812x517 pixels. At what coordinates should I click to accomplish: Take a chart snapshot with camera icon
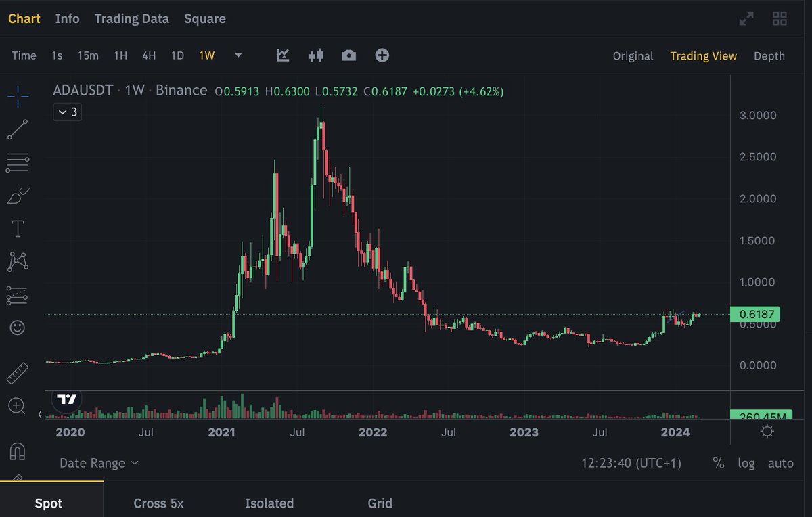point(348,55)
